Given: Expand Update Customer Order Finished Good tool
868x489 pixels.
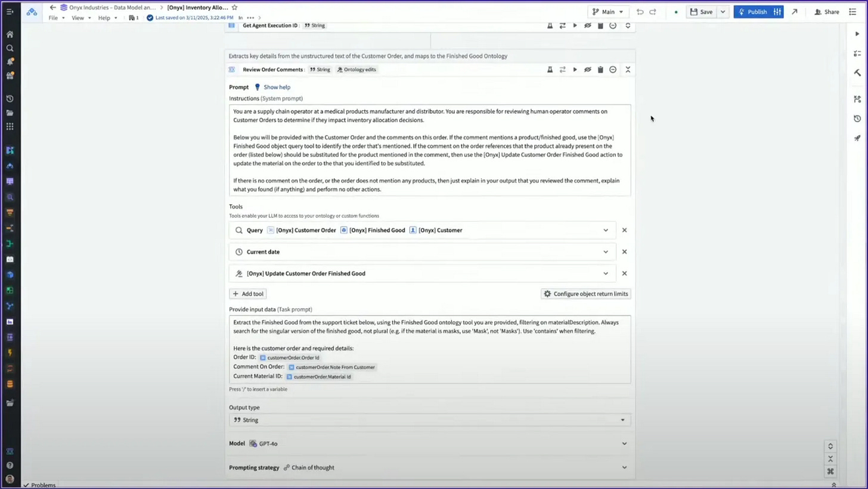Looking at the screenshot, I should pyautogui.click(x=606, y=273).
